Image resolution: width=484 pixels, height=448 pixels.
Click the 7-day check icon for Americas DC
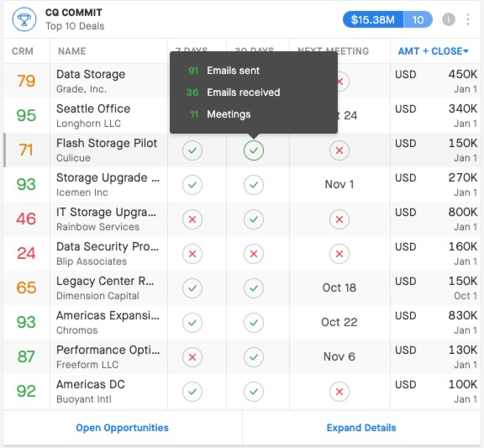[192, 392]
